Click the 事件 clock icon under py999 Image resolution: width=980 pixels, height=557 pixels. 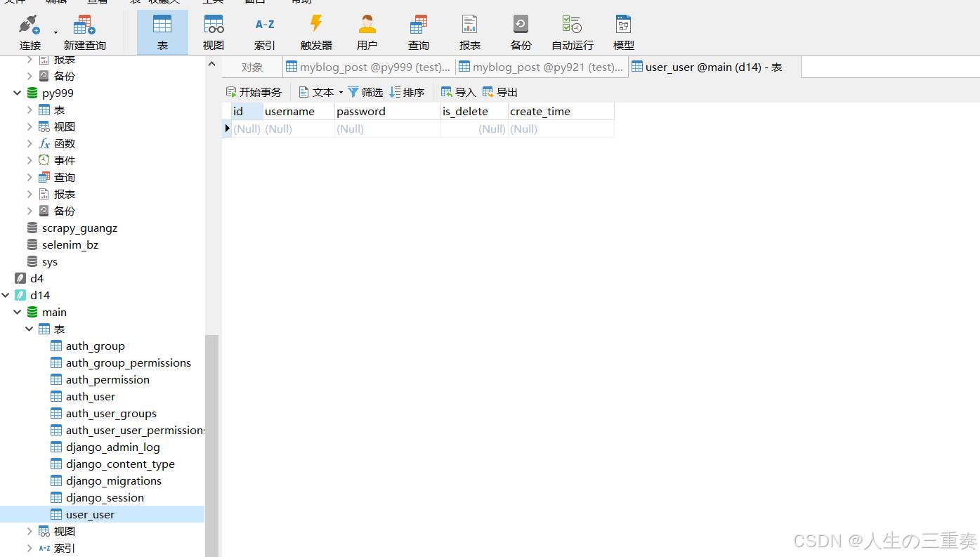[x=44, y=160]
